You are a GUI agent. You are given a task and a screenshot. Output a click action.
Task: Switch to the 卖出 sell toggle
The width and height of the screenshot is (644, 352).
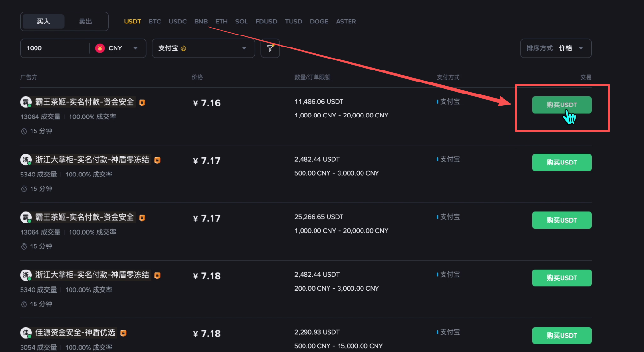85,22
